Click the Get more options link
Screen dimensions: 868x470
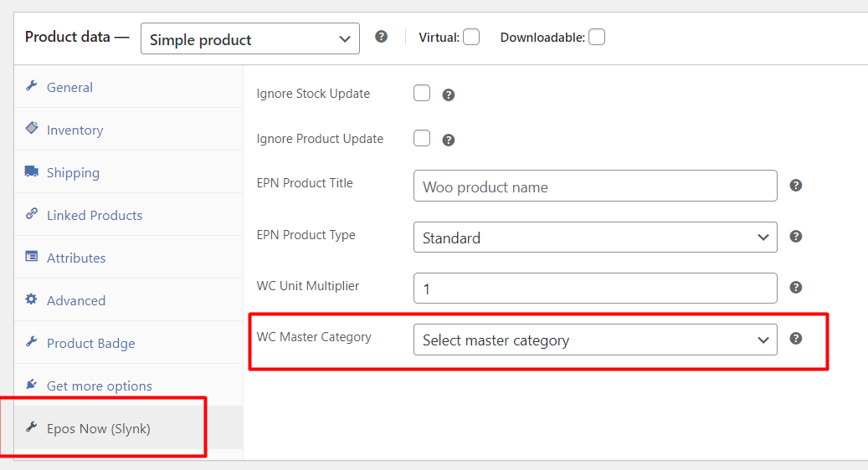click(99, 386)
